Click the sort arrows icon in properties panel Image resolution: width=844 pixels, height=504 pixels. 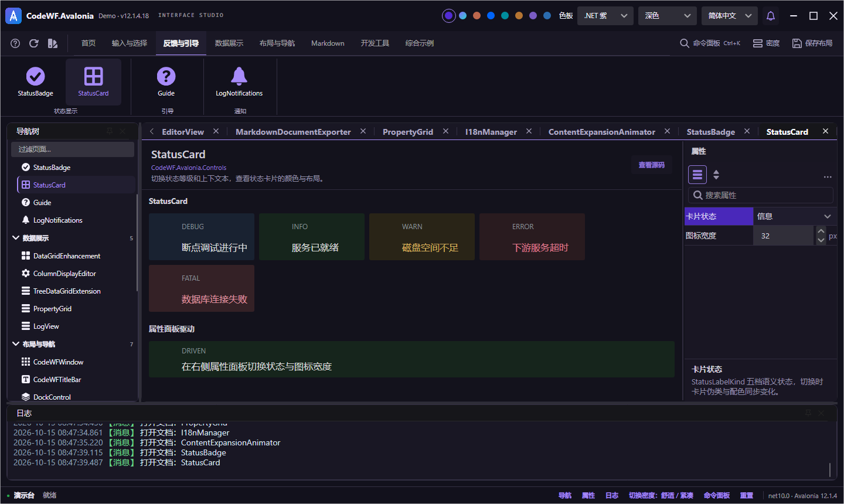coord(716,175)
